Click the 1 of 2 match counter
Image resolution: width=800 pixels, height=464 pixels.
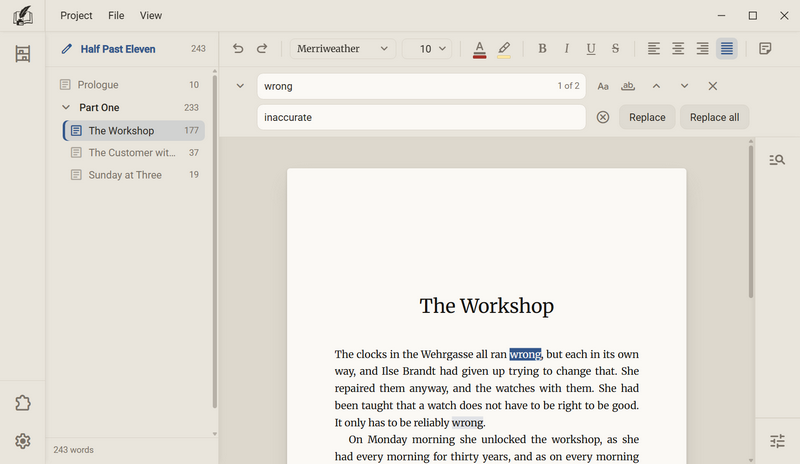568,86
